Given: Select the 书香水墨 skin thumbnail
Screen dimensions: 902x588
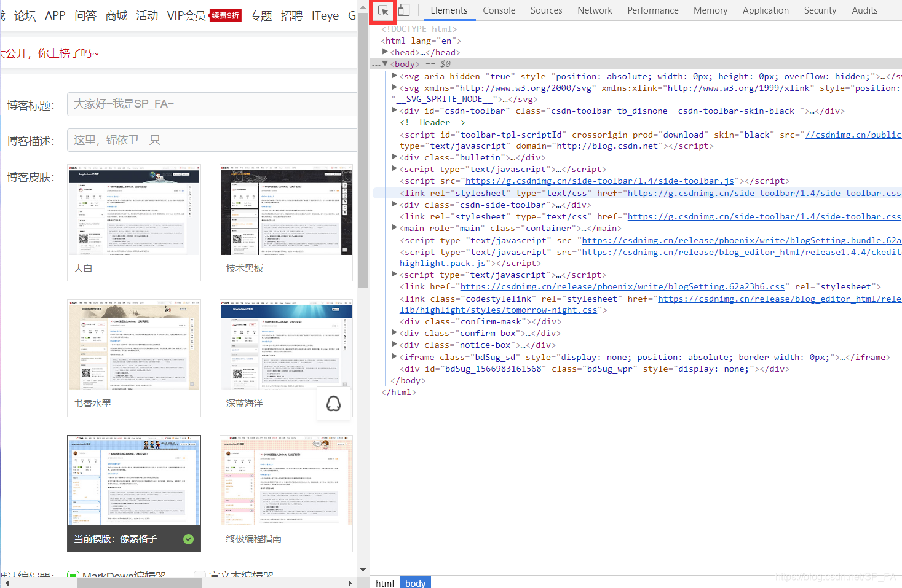Looking at the screenshot, I should click(134, 358).
